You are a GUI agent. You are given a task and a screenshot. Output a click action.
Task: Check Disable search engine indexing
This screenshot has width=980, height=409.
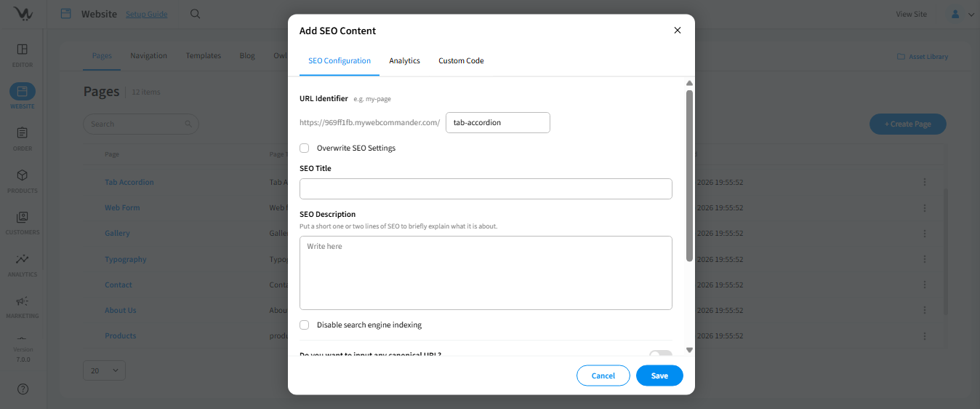pyautogui.click(x=305, y=325)
